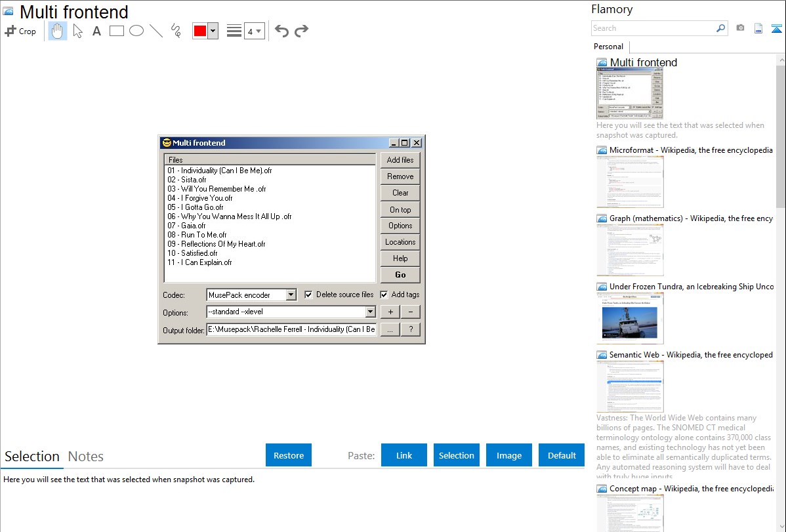The height and width of the screenshot is (532, 786).
Task: Open the Options --standard --xlevel dropdown
Action: [x=371, y=312]
